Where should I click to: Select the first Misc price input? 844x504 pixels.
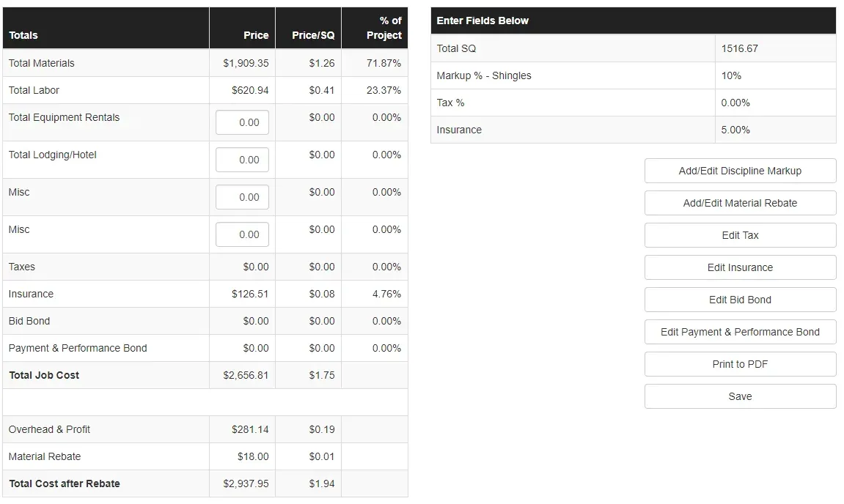coord(242,197)
